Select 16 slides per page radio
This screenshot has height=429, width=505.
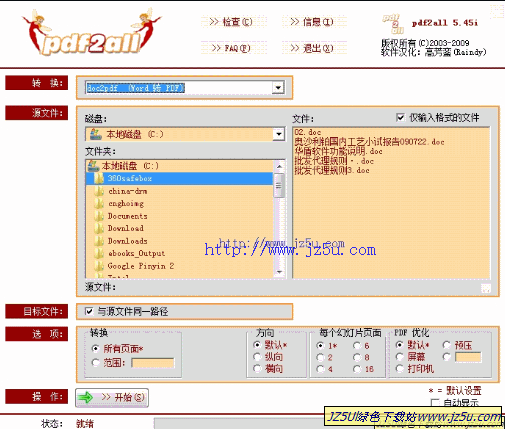[x=357, y=369]
